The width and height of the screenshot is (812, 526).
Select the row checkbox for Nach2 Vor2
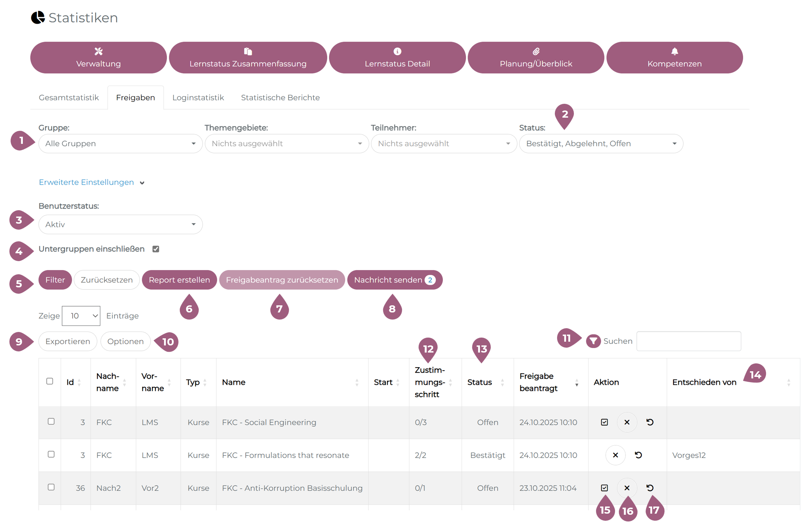[51, 487]
